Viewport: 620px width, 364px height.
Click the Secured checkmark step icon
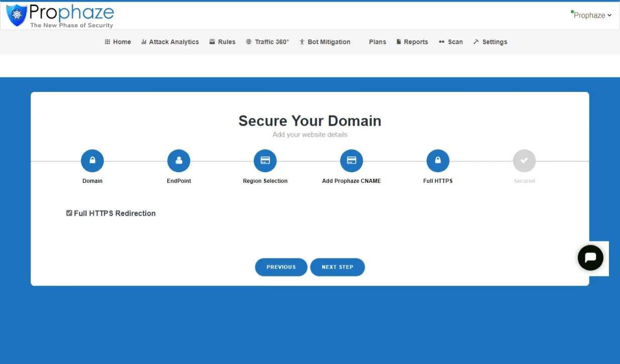tap(524, 161)
